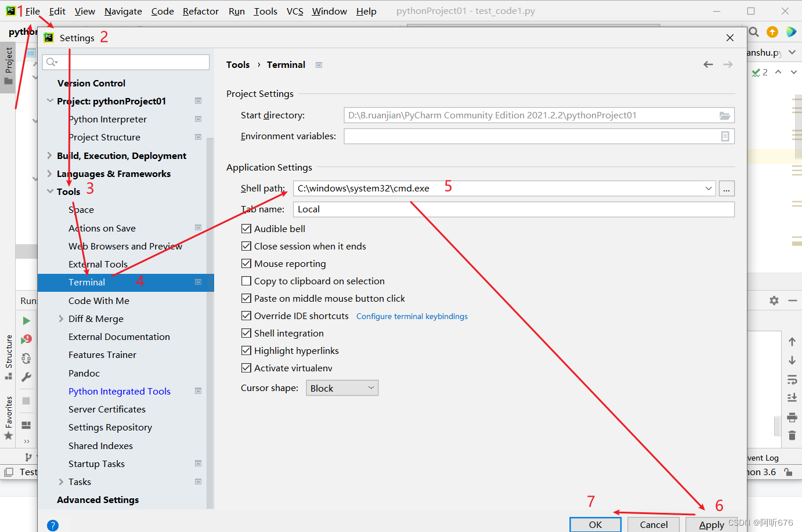802x532 pixels.
Task: Click the orange update arrow icon
Action: point(772,32)
